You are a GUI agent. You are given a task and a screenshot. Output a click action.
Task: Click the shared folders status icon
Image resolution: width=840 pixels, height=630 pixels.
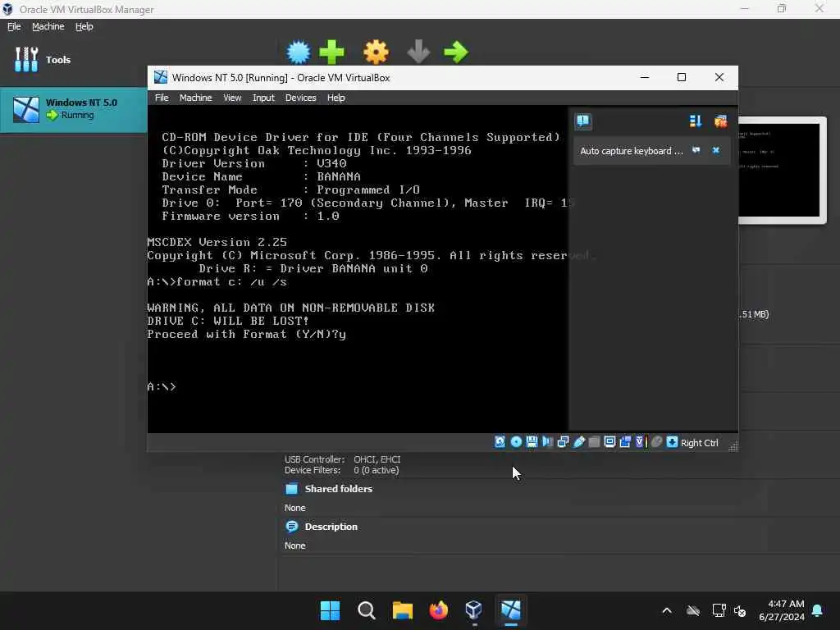coord(594,442)
